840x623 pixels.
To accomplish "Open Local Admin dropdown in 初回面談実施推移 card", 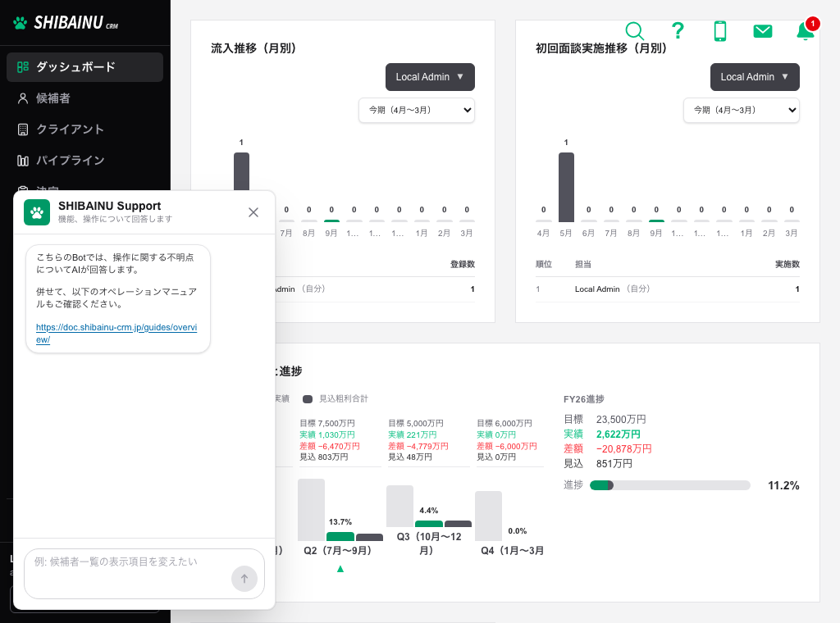I will [x=755, y=77].
